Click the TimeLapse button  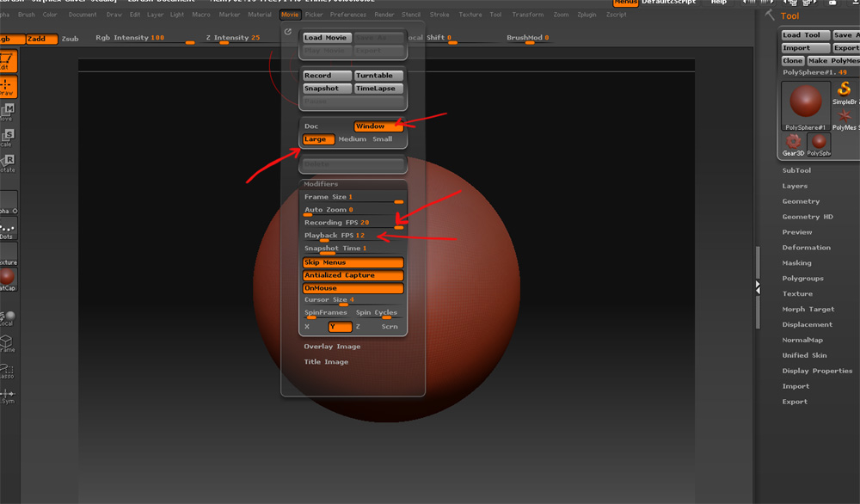coord(378,89)
